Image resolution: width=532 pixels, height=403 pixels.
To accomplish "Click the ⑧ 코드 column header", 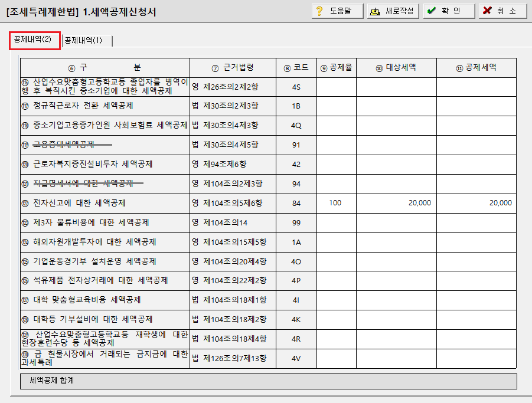I will tap(296, 68).
